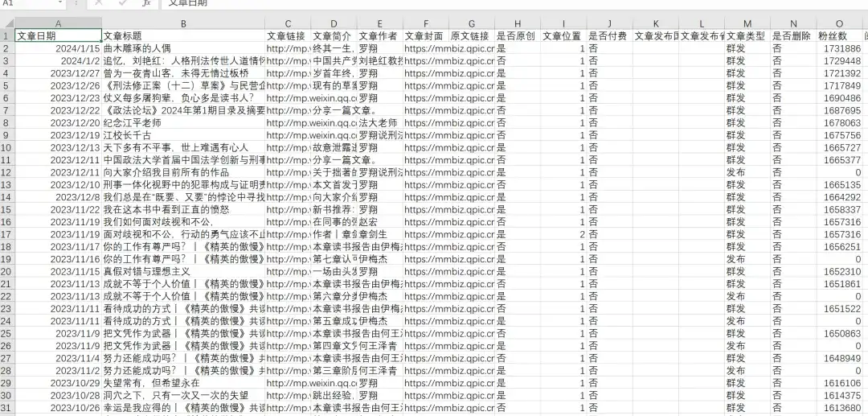Click the formula bar Cancel X icon

click(x=99, y=2)
